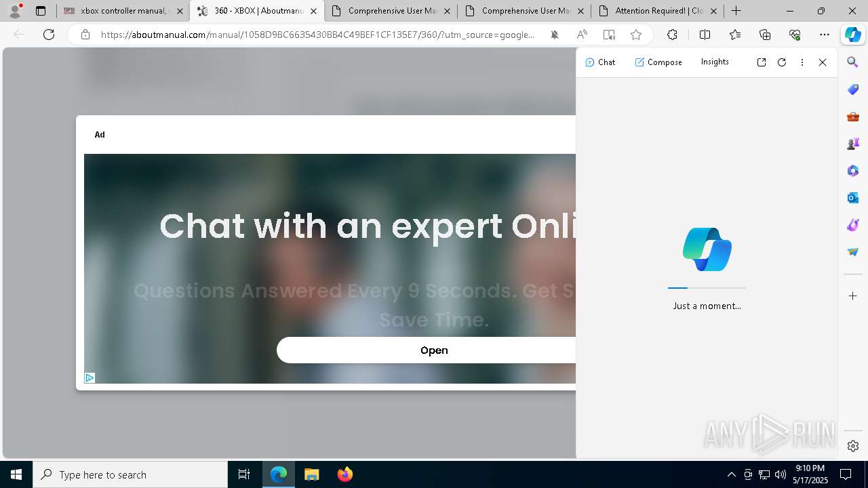Screen dimensions: 868x488
Task: Open sidebar Games chess icon
Action: 853,144
